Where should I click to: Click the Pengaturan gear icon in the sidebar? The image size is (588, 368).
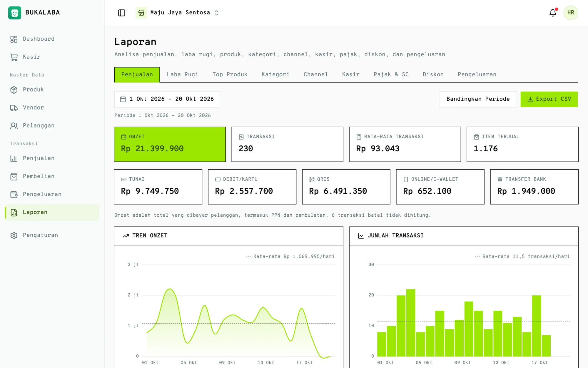coord(14,235)
